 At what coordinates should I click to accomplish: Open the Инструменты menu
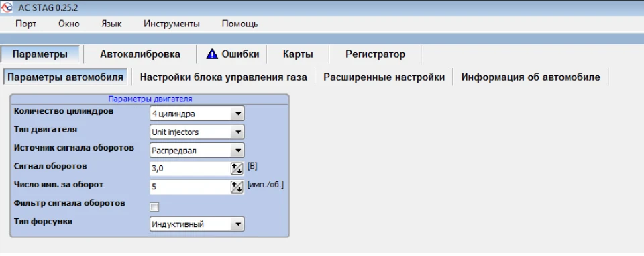[x=172, y=24]
